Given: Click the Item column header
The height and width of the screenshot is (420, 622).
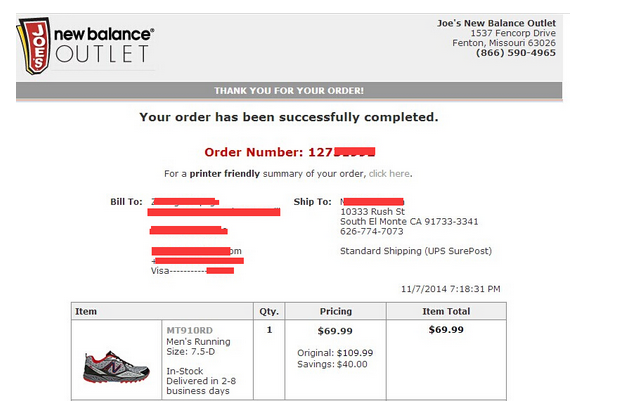Looking at the screenshot, I should tap(86, 312).
